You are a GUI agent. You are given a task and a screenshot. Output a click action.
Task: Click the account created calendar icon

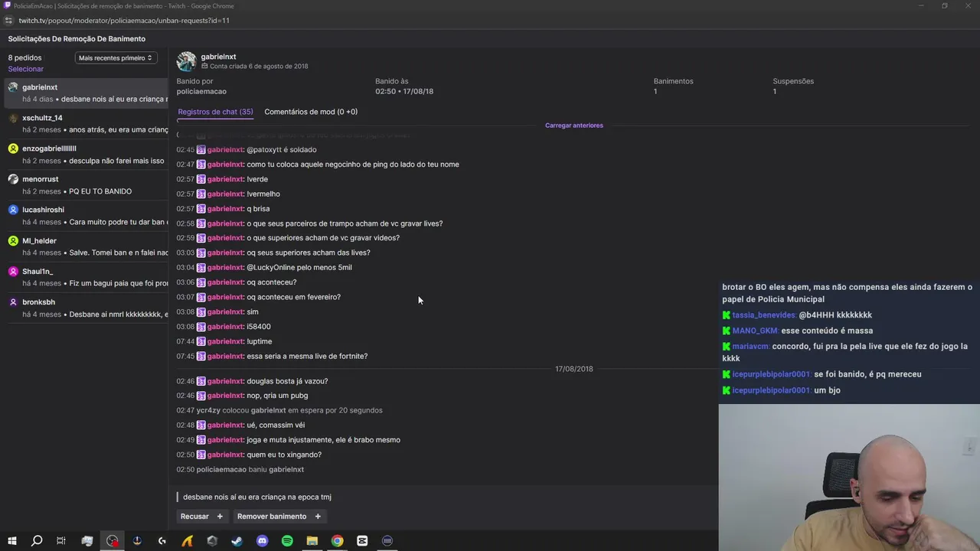pos(204,66)
